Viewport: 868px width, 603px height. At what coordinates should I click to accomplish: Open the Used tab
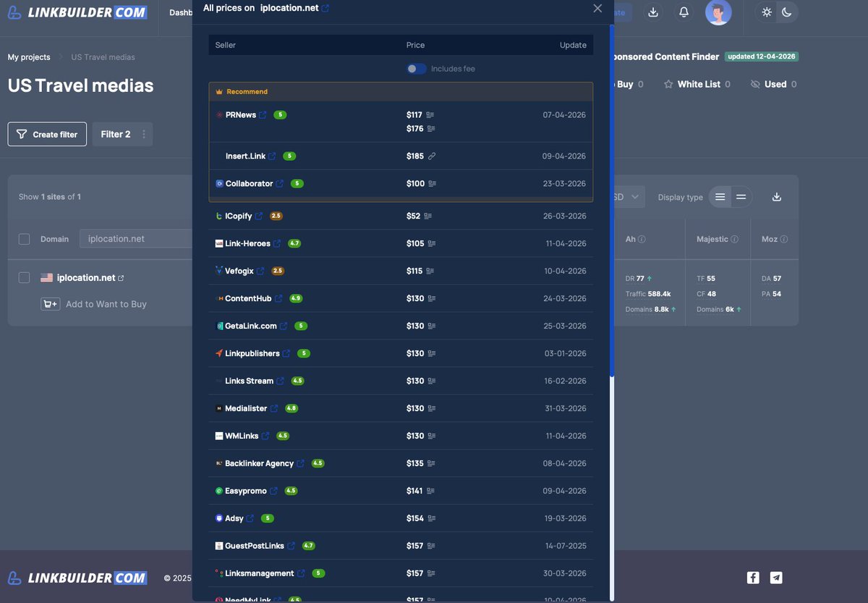pyautogui.click(x=774, y=84)
